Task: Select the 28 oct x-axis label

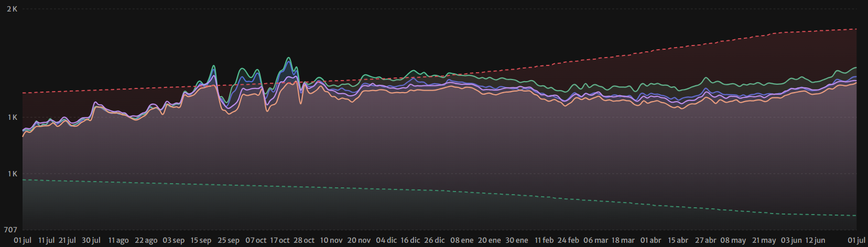Action: coord(304,240)
